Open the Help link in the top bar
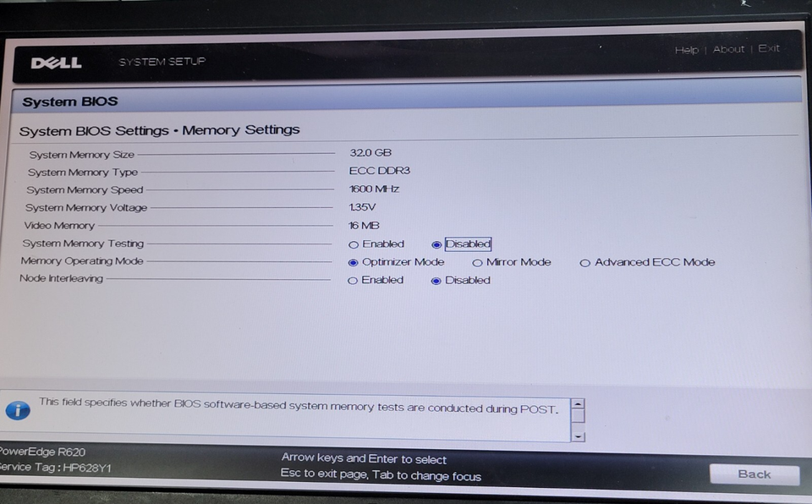This screenshot has width=812, height=504. tap(687, 49)
